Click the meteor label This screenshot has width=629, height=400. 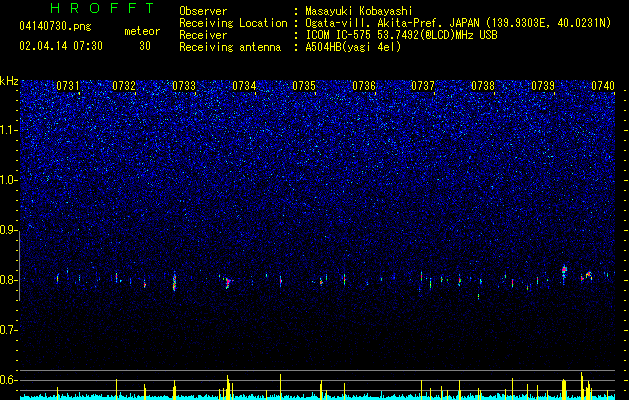click(x=142, y=31)
